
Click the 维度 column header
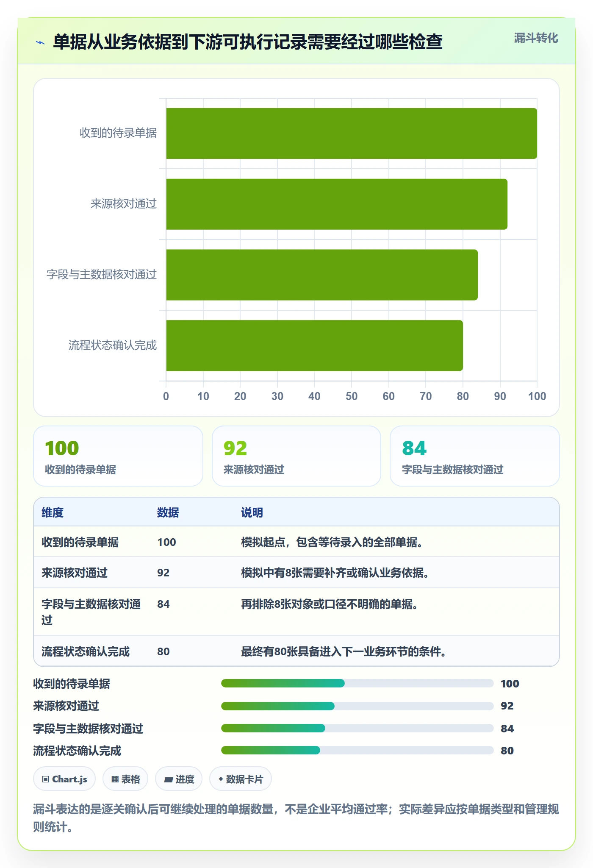[x=53, y=512]
